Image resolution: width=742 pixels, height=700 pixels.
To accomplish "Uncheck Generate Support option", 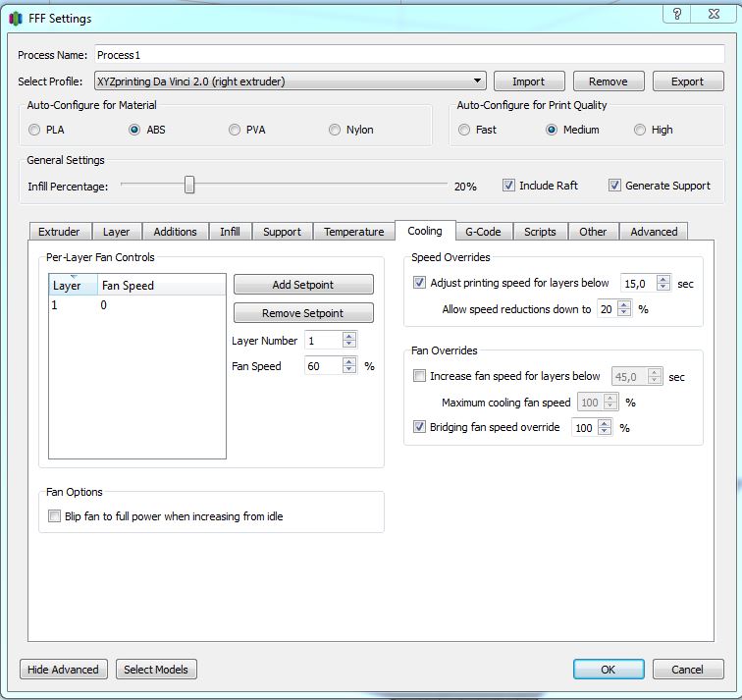I will 614,186.
